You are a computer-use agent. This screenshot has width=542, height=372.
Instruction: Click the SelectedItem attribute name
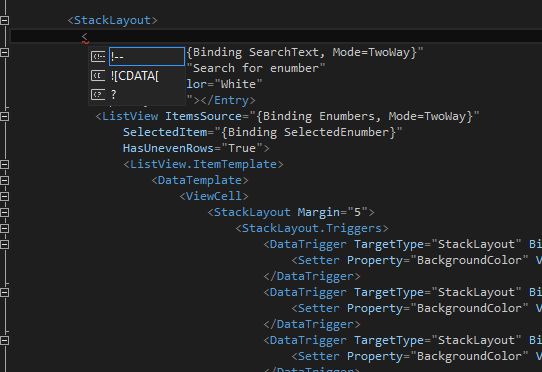coord(165,132)
